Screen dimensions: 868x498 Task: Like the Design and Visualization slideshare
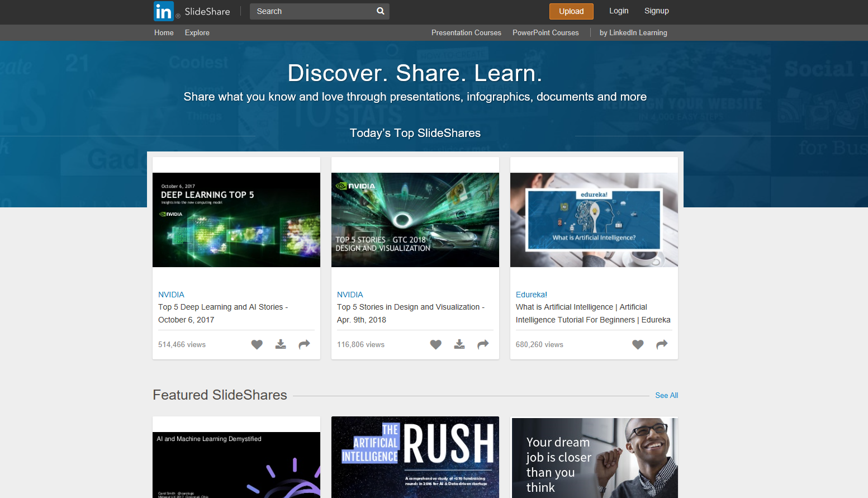click(435, 344)
